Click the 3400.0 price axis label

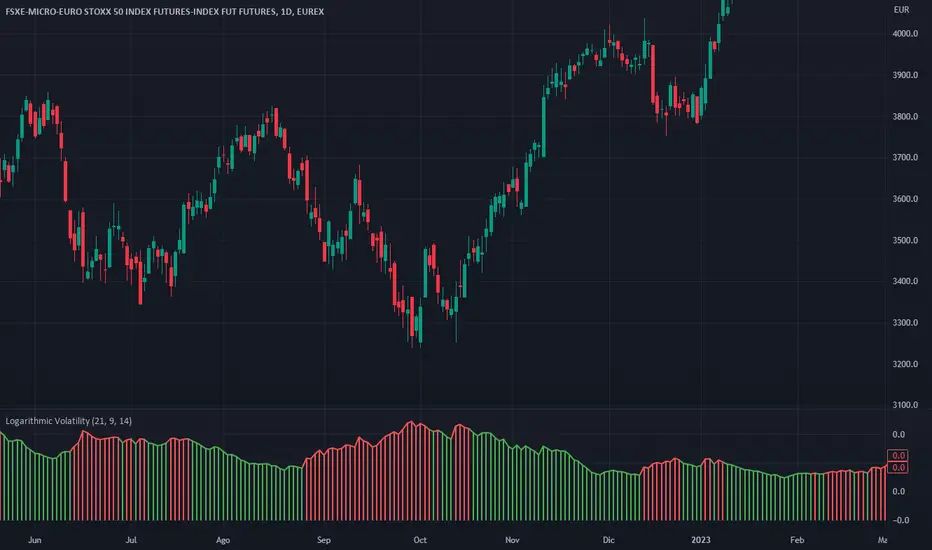(905, 281)
